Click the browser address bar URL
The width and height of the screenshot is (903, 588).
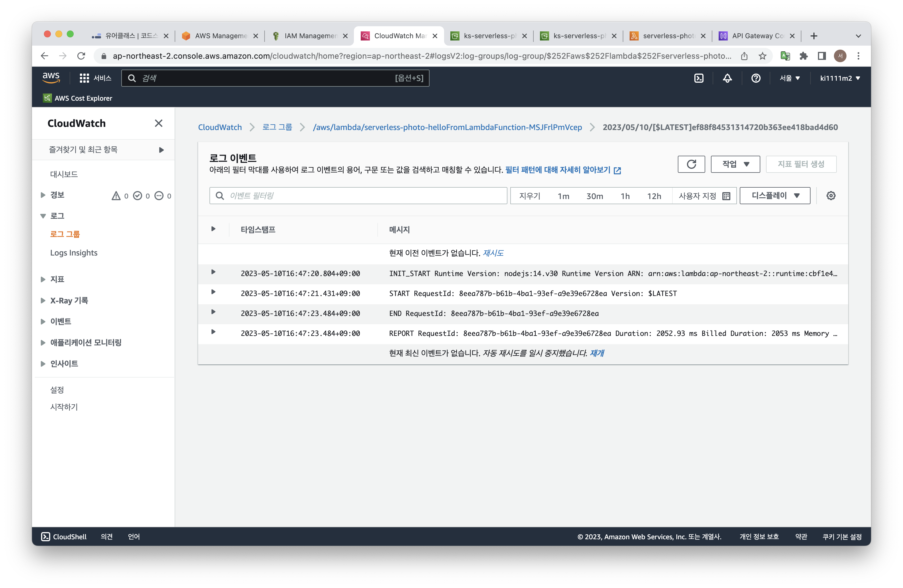(x=422, y=56)
